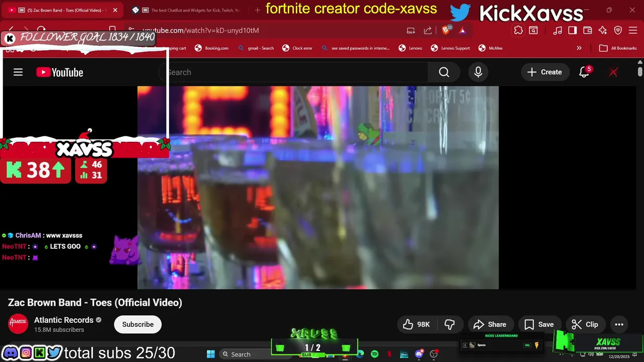Click the Create button on YouTube
Viewport: 644px width, 362px height.
(545, 72)
